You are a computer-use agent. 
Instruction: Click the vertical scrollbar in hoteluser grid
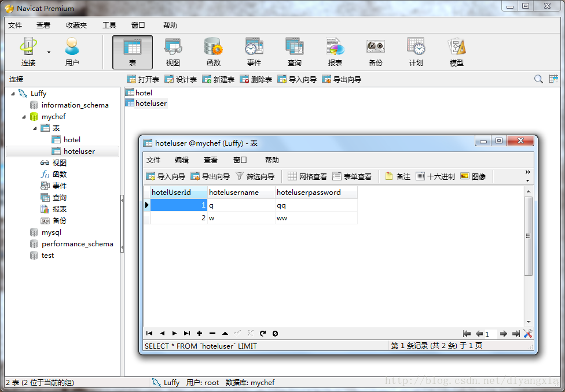coord(529,236)
